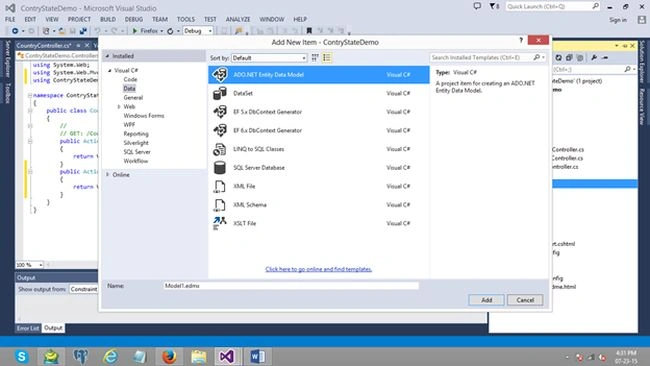
Task: Choose EF 6.x DbContext Generator template
Action: [318, 131]
